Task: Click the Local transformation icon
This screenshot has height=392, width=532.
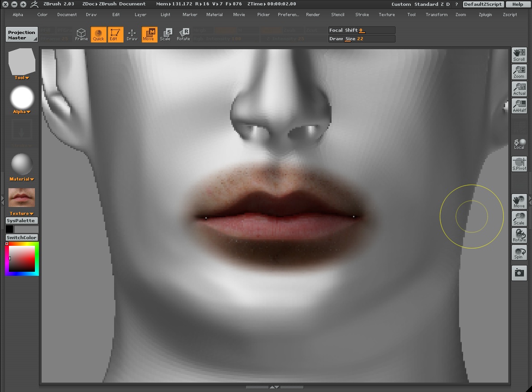Action: pos(519,143)
